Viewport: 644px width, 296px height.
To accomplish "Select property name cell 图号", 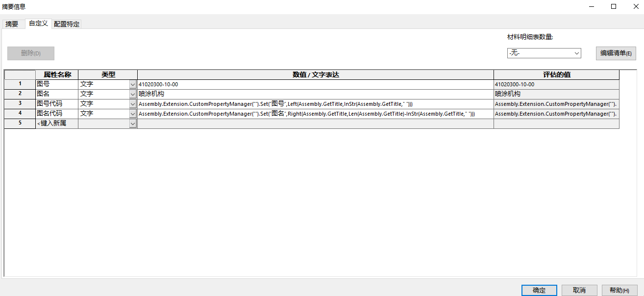I will click(57, 84).
